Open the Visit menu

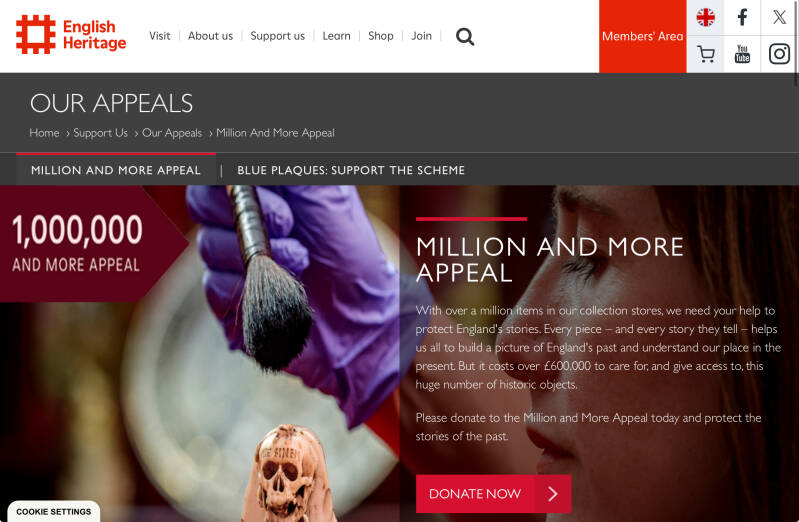(x=159, y=36)
